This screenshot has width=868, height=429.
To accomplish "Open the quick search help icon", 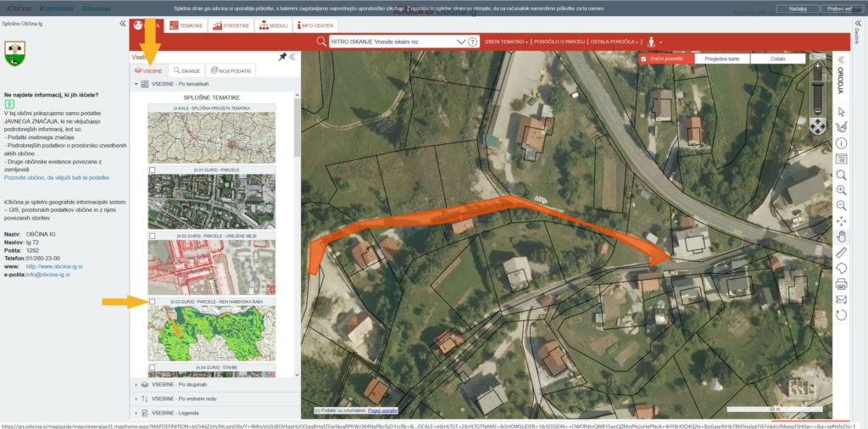I will 489,41.
